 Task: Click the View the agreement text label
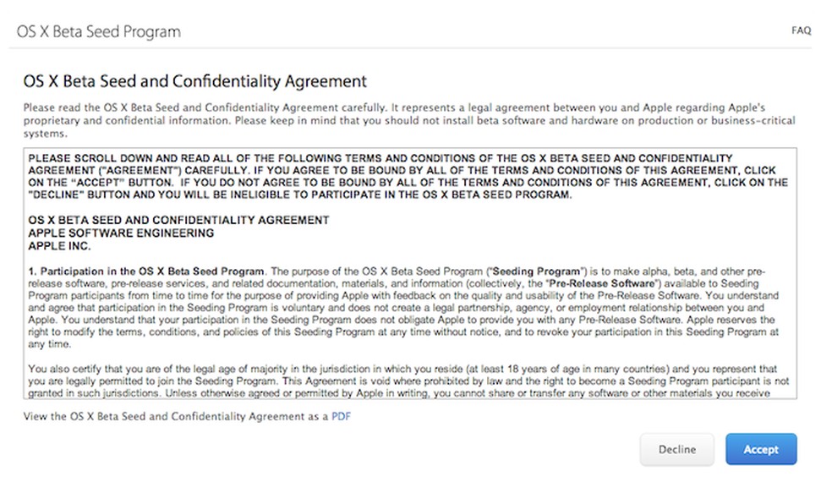point(169,416)
